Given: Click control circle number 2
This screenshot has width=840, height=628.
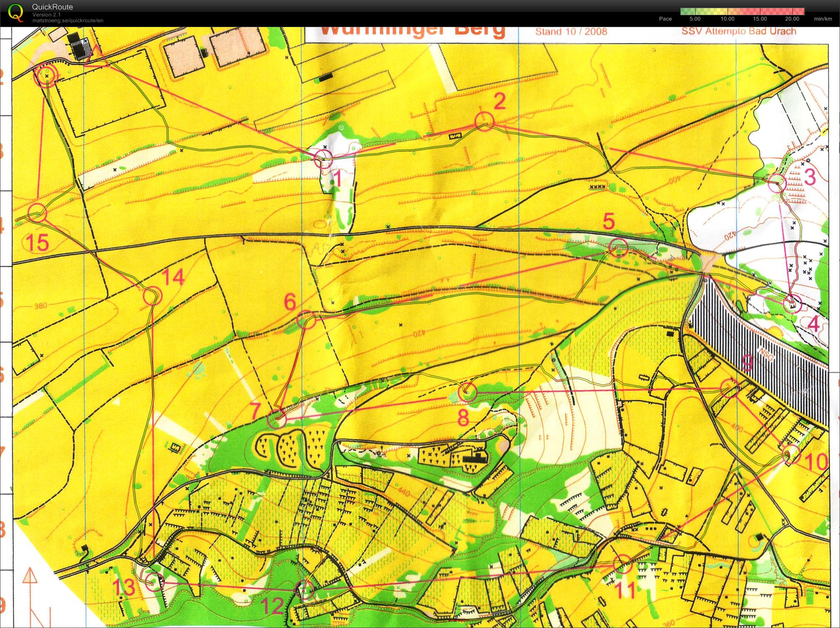Looking at the screenshot, I should (484, 121).
